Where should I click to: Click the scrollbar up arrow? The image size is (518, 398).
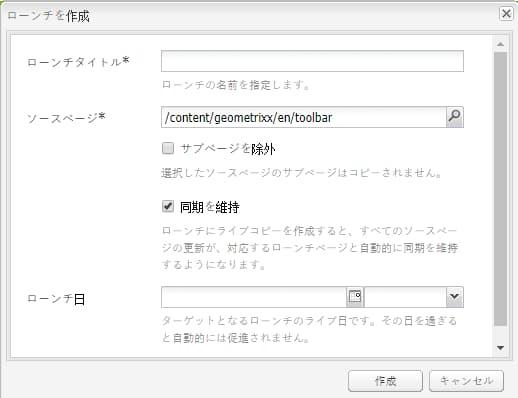500,44
